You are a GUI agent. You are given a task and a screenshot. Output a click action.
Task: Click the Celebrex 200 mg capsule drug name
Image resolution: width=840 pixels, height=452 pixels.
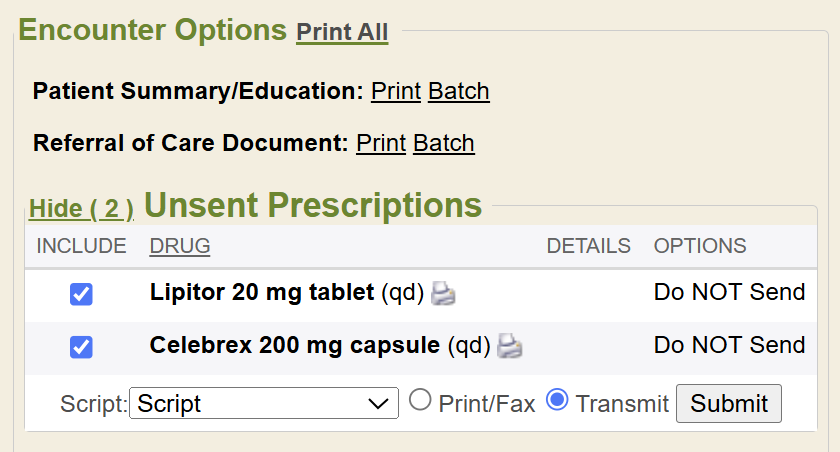tap(295, 345)
